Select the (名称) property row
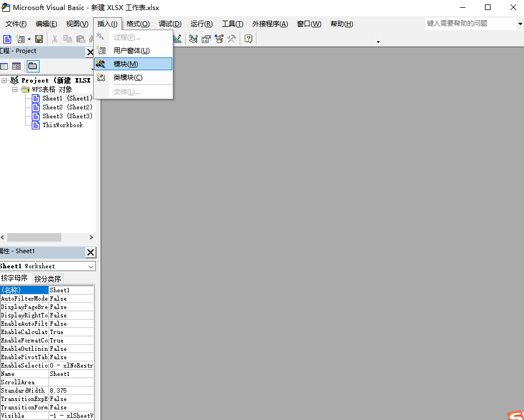 point(47,290)
